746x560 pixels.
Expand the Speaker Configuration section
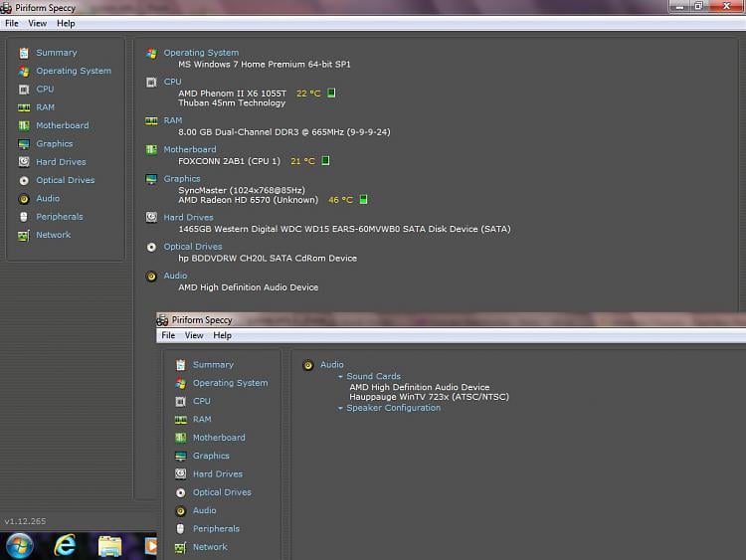pos(340,408)
